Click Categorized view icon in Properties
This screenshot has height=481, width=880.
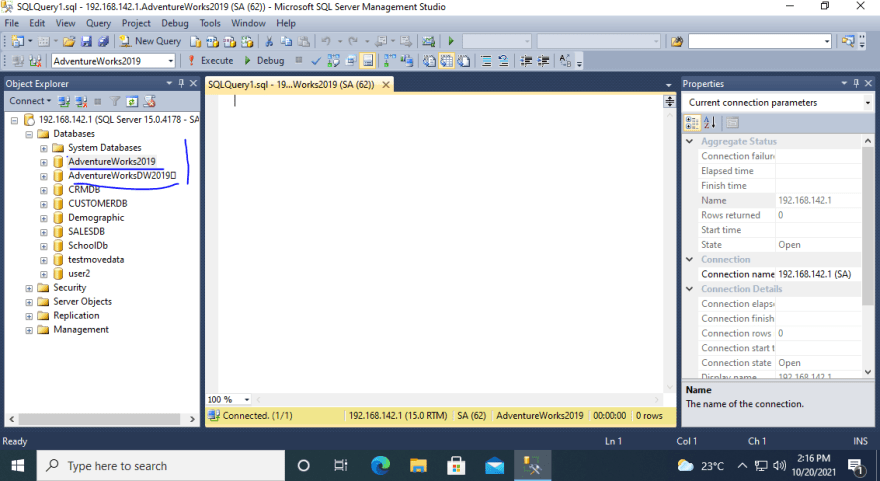point(692,122)
